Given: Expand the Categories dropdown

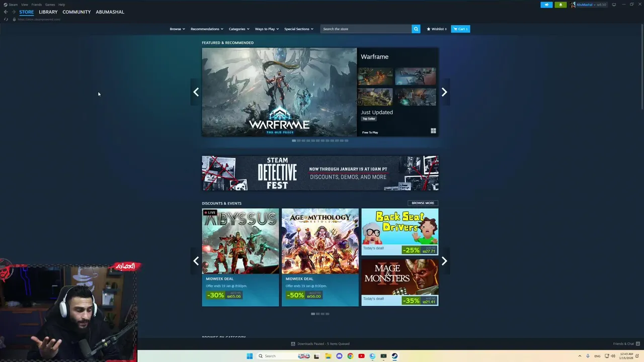Looking at the screenshot, I should (x=239, y=29).
